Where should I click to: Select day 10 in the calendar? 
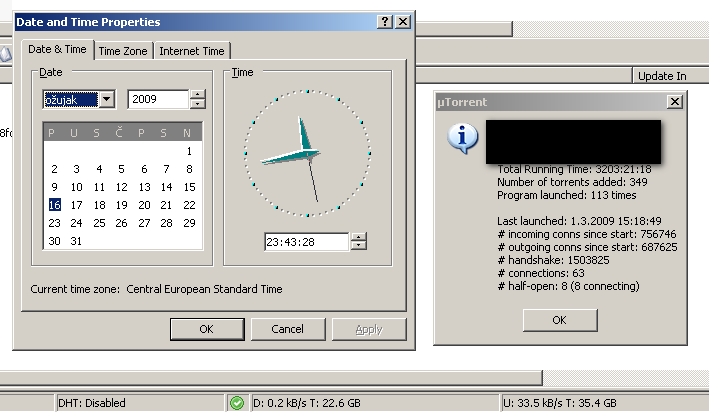[76, 187]
